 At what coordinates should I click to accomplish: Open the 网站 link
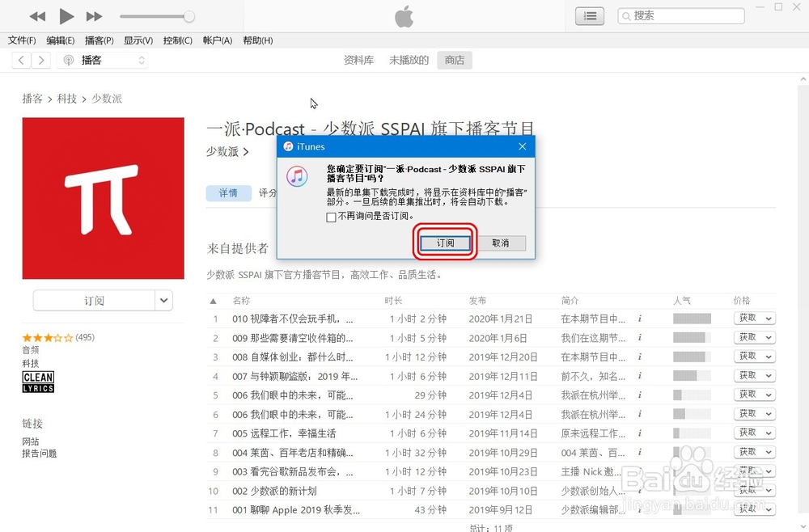pyautogui.click(x=31, y=441)
